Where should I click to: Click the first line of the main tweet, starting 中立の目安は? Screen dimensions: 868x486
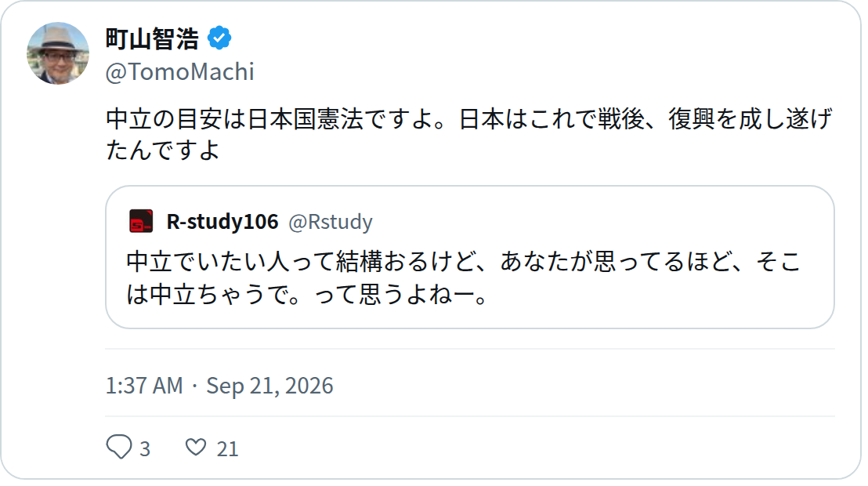coord(469,119)
